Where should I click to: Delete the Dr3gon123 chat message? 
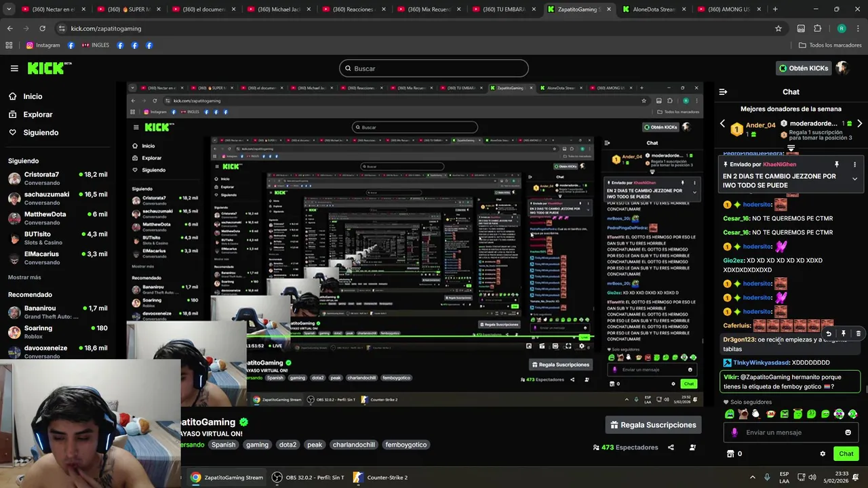858,333
